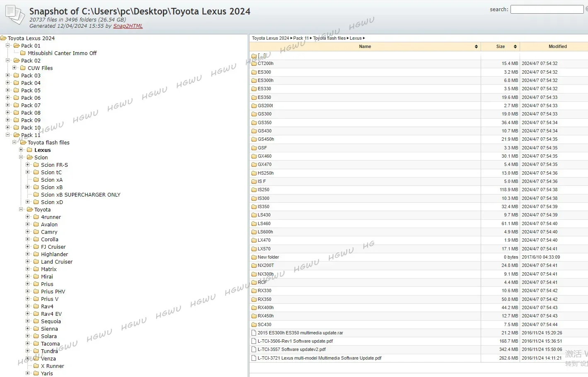
Task: Select Sienna in the folder tree
Action: [x=49, y=329]
